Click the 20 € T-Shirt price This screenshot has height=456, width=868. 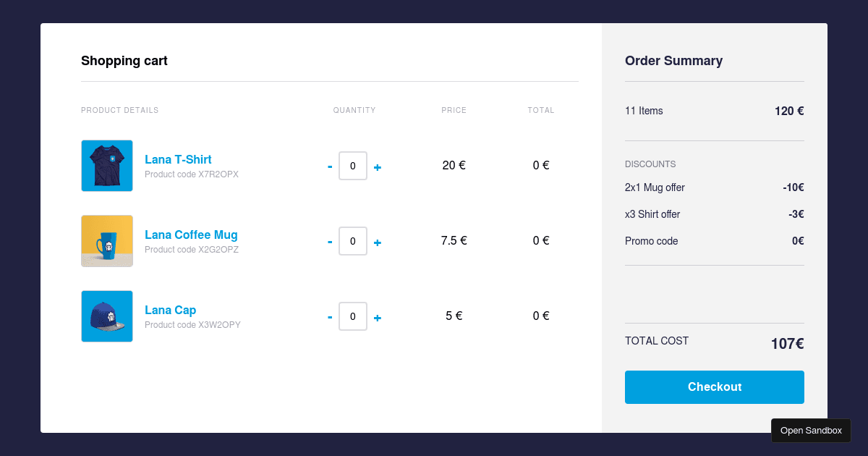point(454,165)
